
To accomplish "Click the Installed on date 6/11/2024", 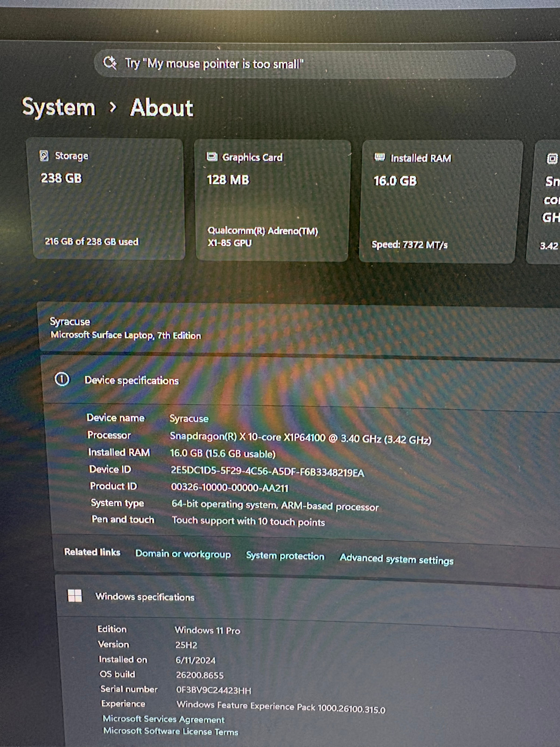I will (x=196, y=660).
